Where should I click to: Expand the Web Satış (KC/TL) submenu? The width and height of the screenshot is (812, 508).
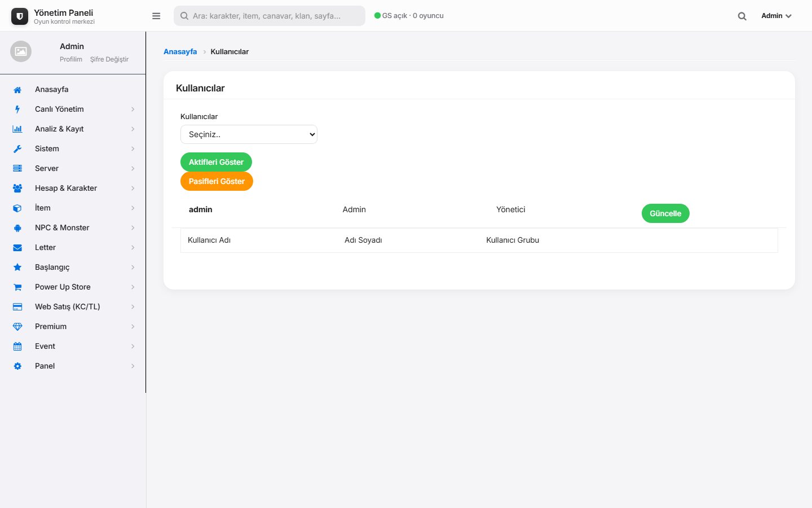(133, 307)
